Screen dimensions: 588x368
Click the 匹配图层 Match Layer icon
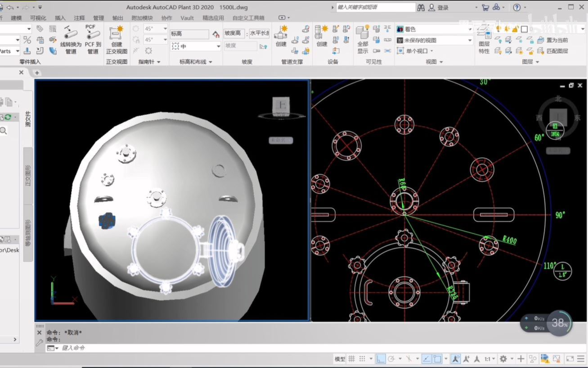point(558,51)
